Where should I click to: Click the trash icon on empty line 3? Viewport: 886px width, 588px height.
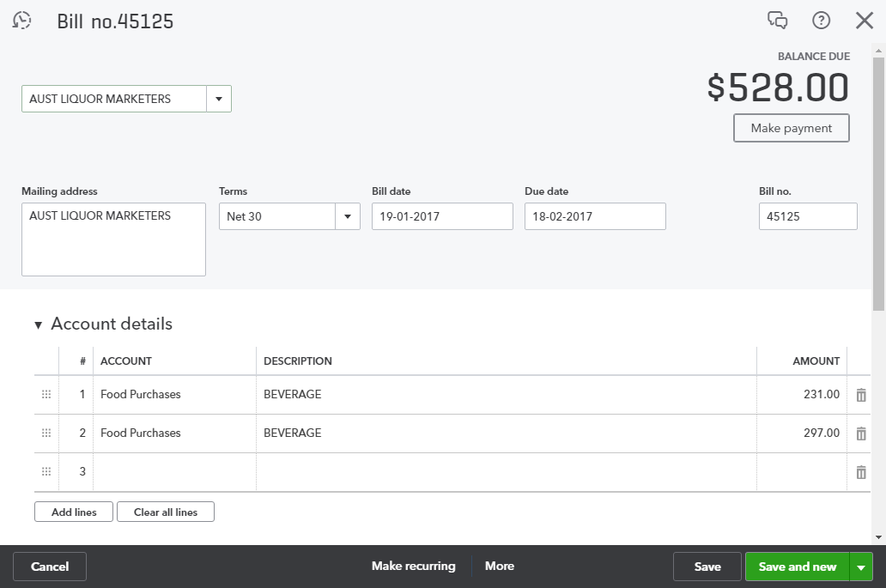point(860,471)
